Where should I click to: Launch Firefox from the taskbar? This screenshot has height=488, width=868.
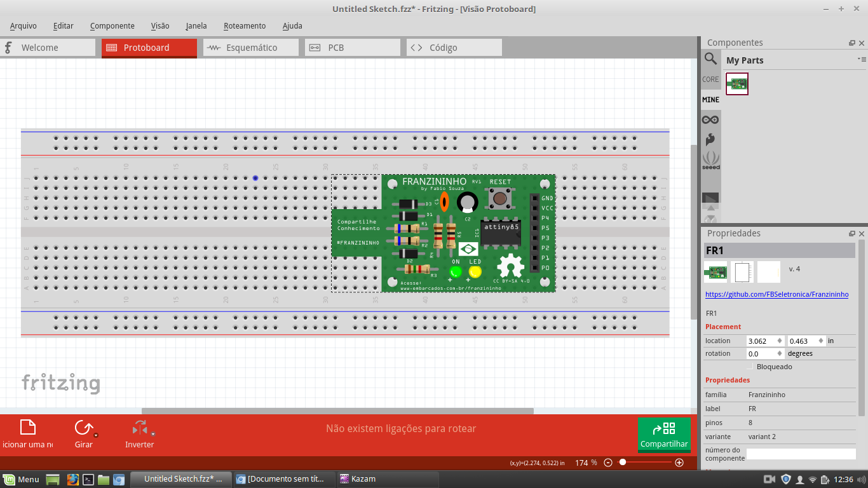pyautogui.click(x=72, y=479)
